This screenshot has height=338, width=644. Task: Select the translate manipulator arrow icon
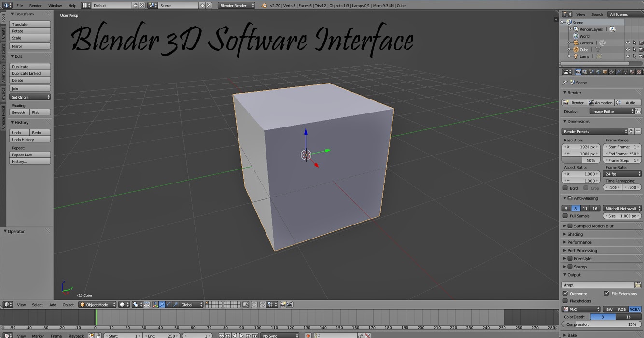tap(162, 305)
